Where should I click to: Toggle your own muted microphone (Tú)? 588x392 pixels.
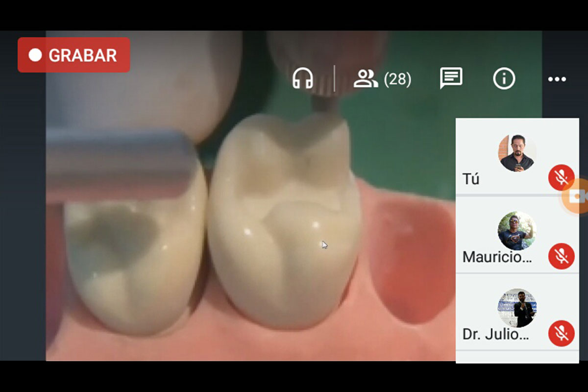click(x=562, y=177)
